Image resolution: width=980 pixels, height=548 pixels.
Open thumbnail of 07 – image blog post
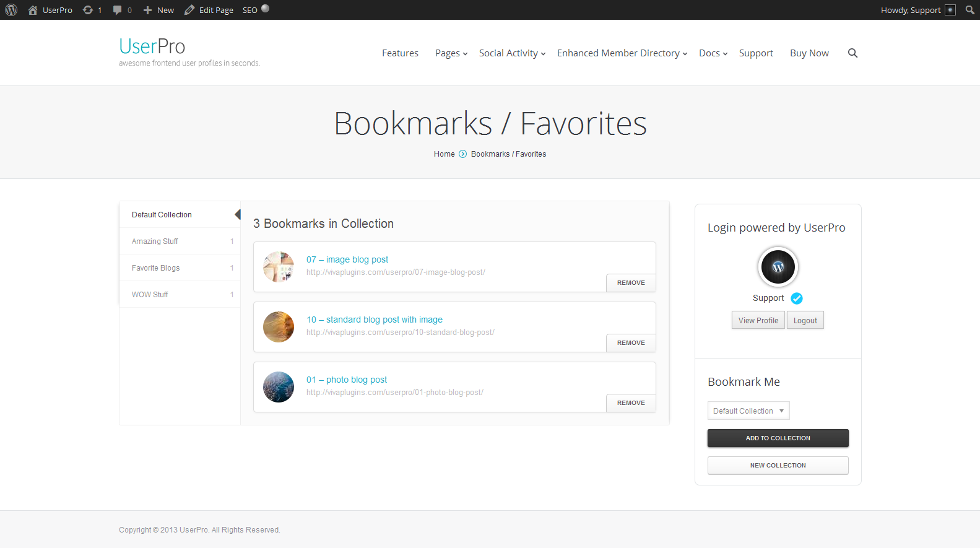point(279,267)
